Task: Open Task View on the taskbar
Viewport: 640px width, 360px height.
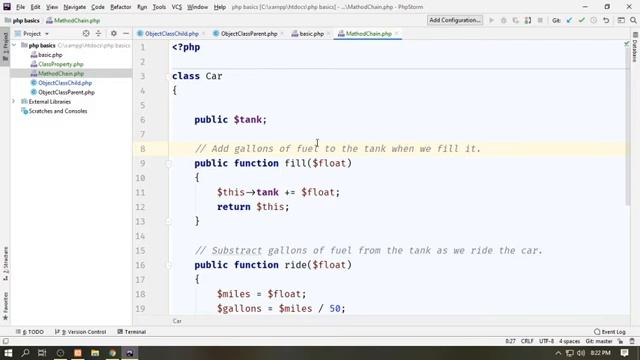Action: (42, 353)
